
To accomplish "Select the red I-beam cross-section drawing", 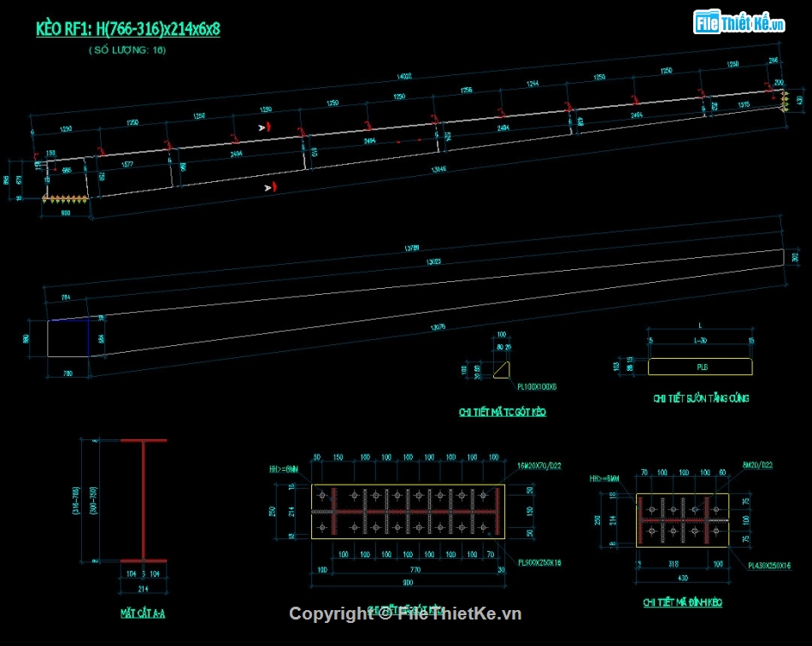I will point(144,501).
